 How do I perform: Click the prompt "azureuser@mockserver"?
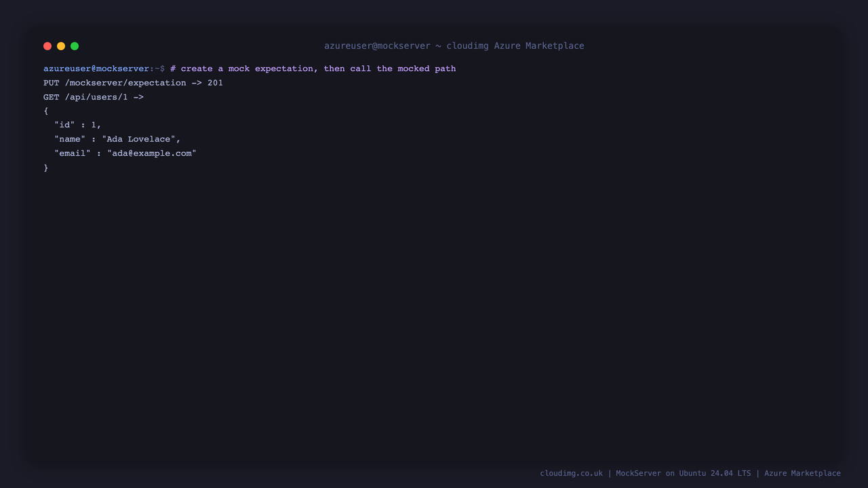click(x=96, y=68)
